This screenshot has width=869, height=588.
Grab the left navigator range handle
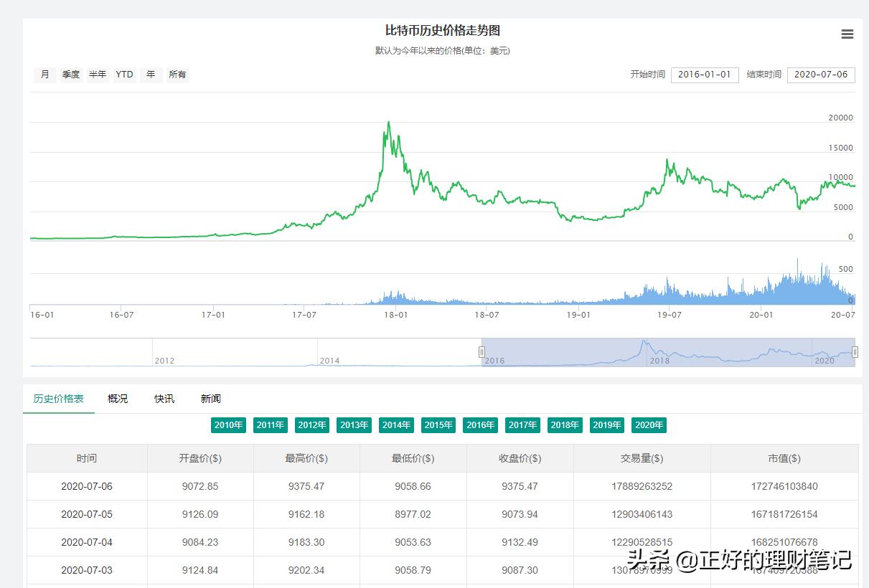tap(482, 351)
